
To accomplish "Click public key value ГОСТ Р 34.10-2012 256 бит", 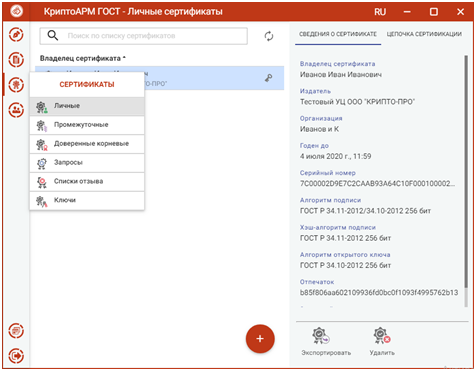I will click(345, 265).
